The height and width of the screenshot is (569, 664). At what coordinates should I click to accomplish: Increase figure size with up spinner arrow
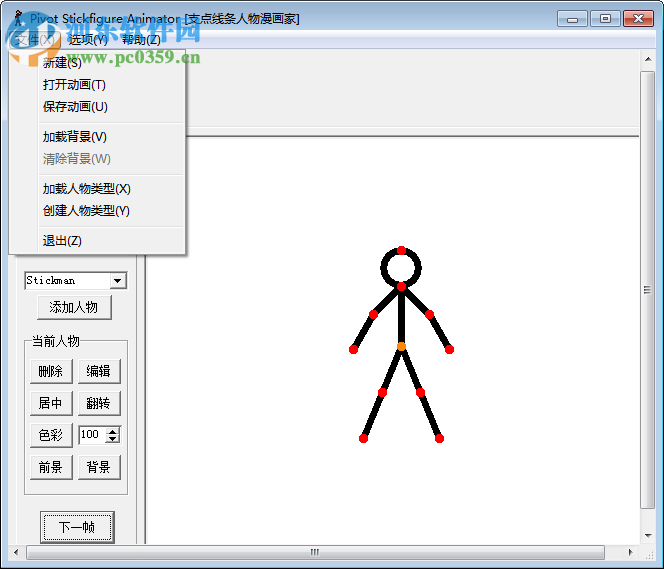pos(113,431)
